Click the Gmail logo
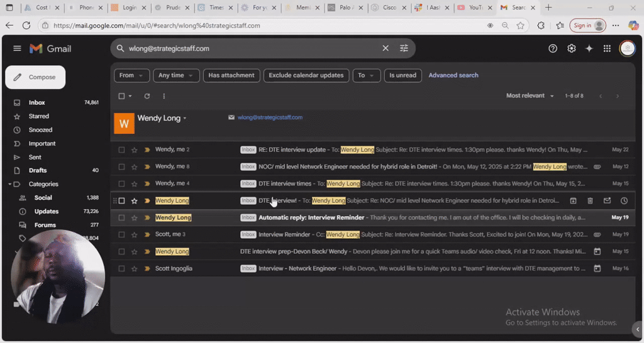 coord(50,48)
